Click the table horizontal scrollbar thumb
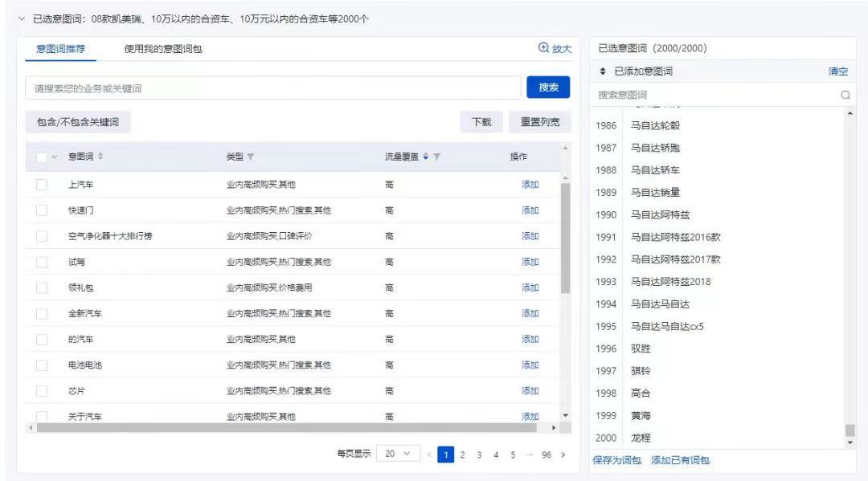This screenshot has height=481, width=868. [287, 428]
